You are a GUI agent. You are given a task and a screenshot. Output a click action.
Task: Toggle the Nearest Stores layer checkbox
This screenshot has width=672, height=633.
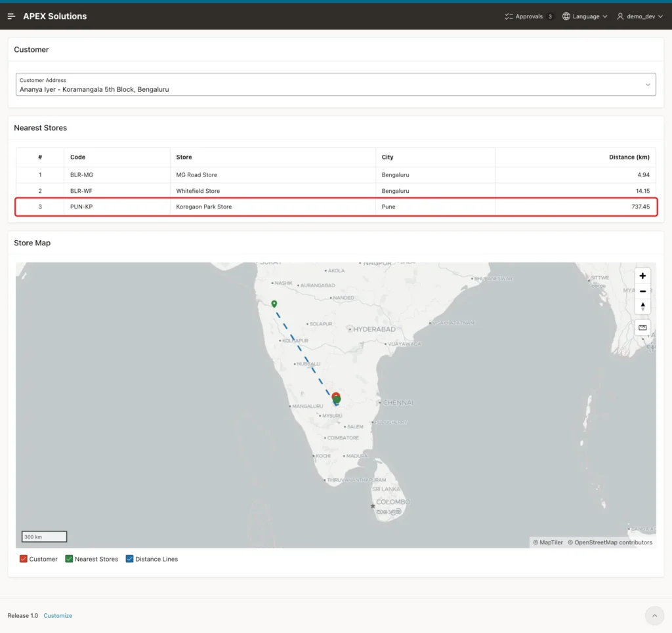point(69,559)
